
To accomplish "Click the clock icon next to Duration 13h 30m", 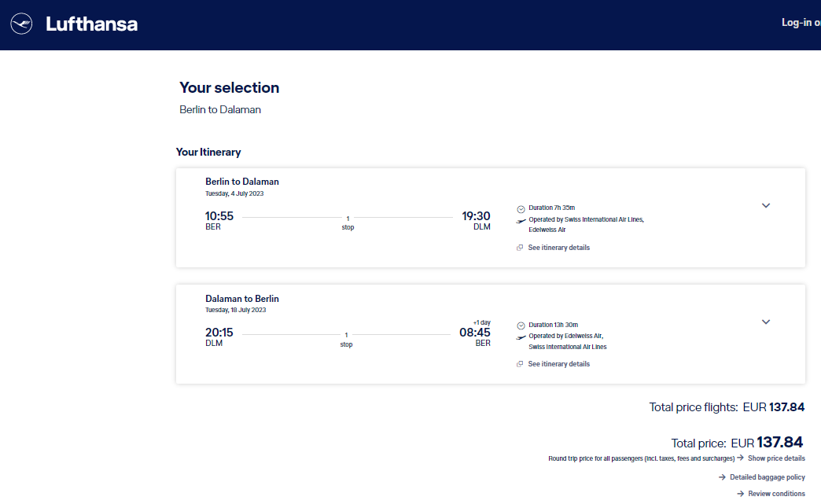I will pos(521,326).
